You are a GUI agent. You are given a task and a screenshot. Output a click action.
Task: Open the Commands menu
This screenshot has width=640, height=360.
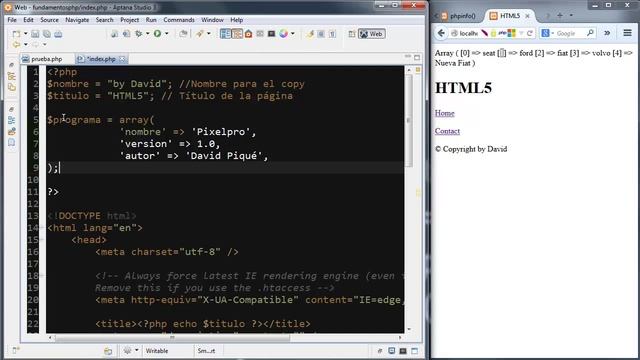tap(179, 20)
